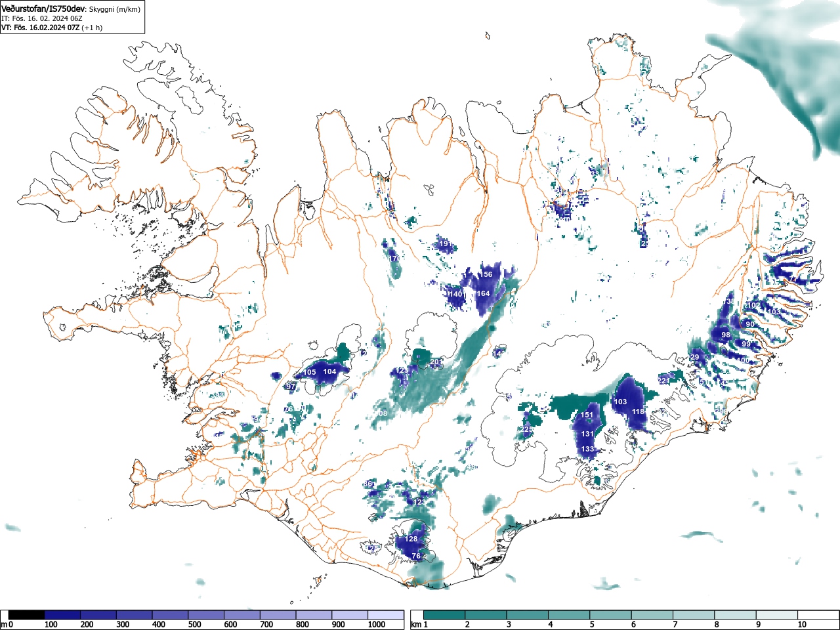Select the 300–400 m legend swatch
The image size is (840, 630).
coord(135,615)
